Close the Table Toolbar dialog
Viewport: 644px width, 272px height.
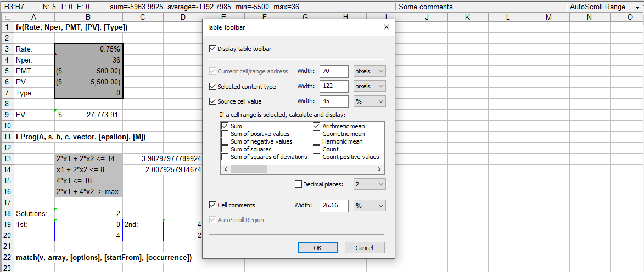pyautogui.click(x=386, y=27)
